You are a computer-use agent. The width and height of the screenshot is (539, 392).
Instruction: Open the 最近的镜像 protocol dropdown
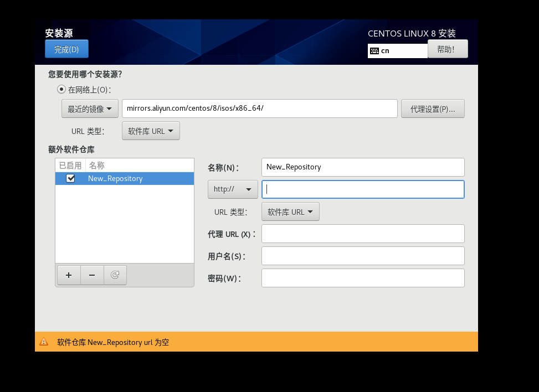coord(90,109)
